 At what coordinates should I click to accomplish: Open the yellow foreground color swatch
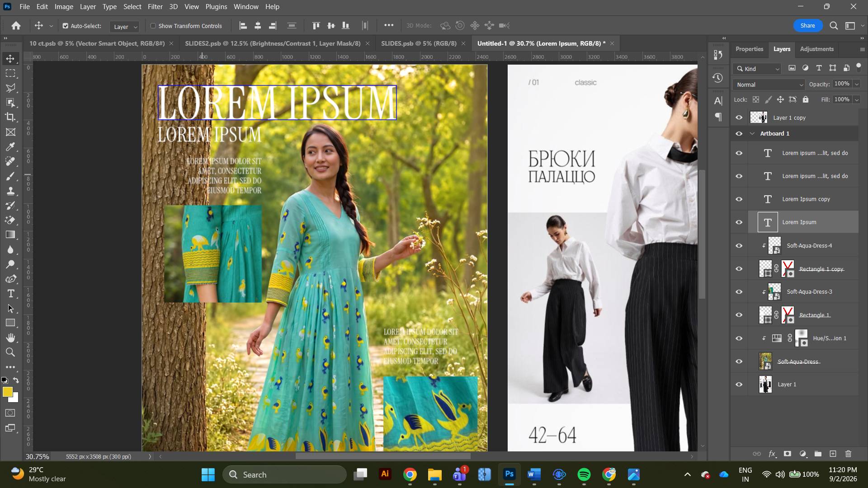click(7, 392)
